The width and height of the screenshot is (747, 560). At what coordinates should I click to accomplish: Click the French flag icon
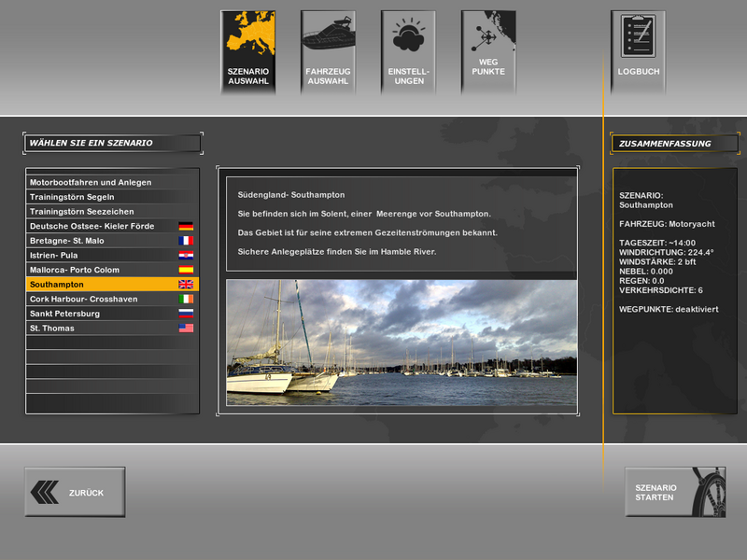[186, 241]
